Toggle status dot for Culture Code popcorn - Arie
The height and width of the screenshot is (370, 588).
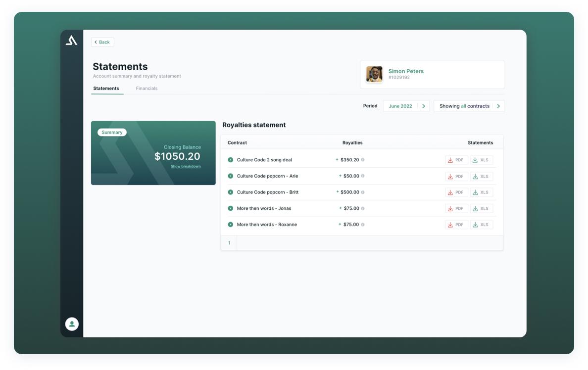230,176
